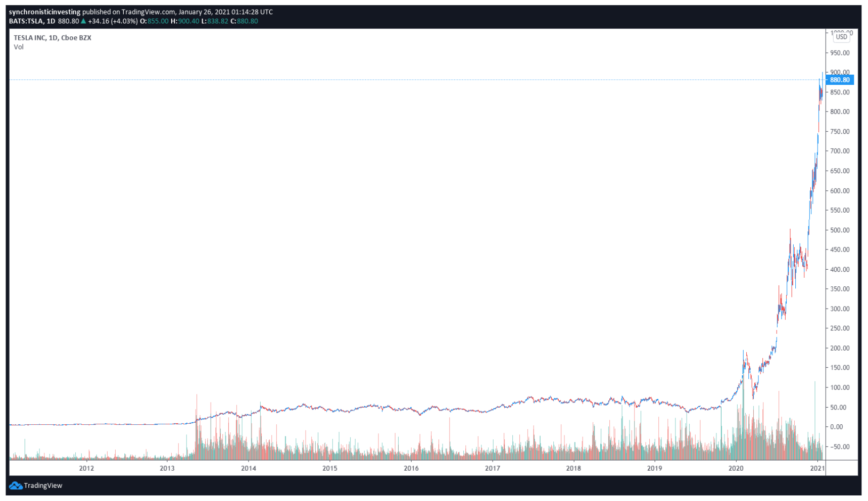Click the 150.00 price axis label

840,368
